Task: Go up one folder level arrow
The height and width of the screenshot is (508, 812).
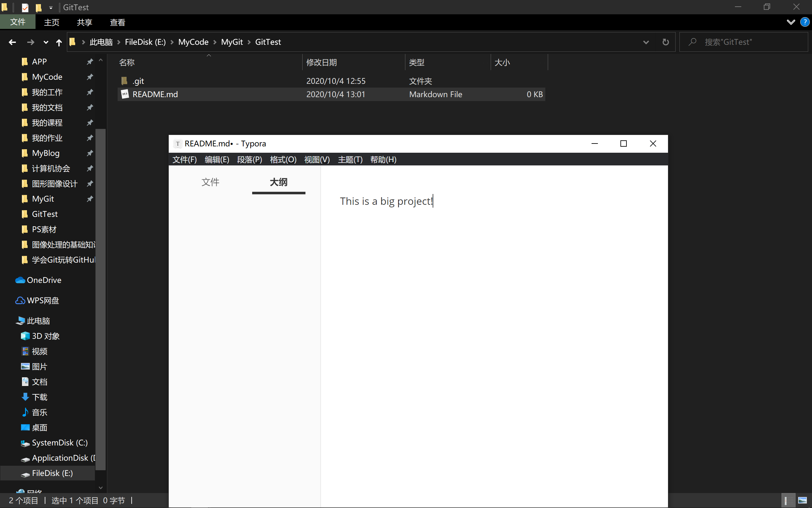Action: (59, 42)
